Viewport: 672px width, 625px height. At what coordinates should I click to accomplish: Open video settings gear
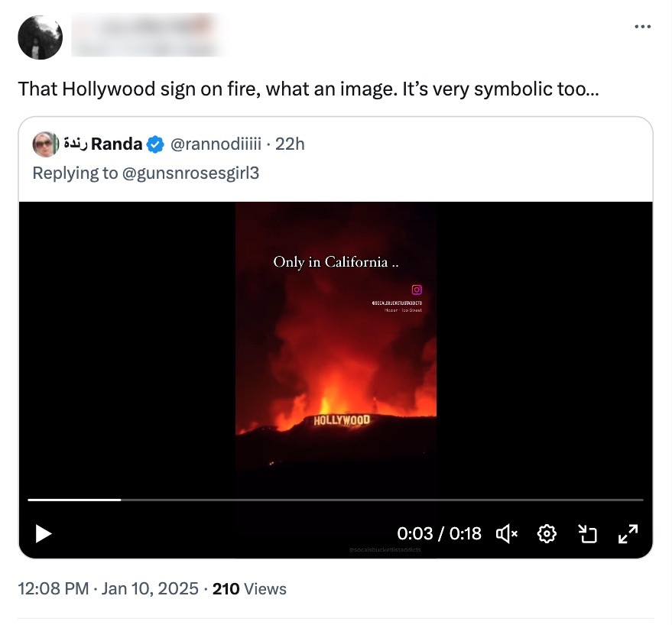click(547, 533)
